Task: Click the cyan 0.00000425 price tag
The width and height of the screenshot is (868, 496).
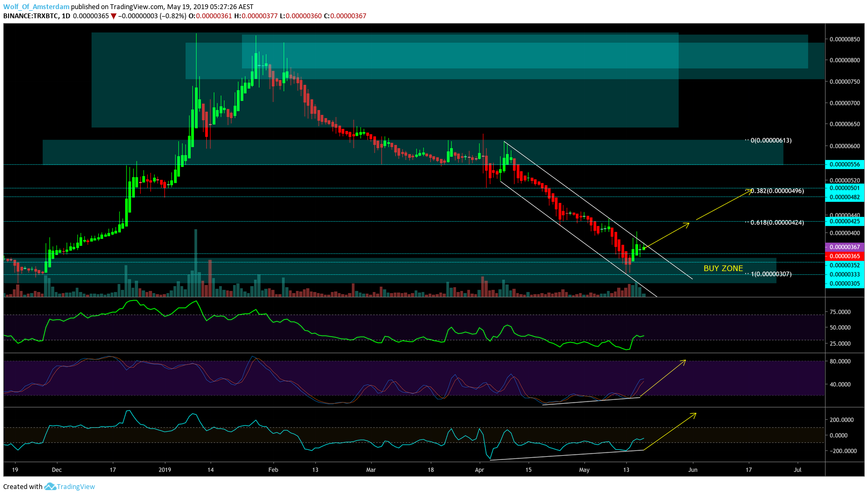Action: coord(844,221)
